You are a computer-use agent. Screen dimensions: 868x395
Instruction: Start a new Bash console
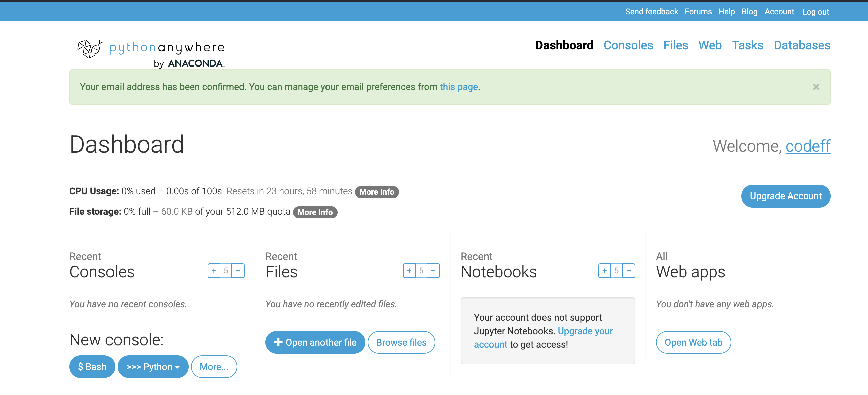[92, 367]
